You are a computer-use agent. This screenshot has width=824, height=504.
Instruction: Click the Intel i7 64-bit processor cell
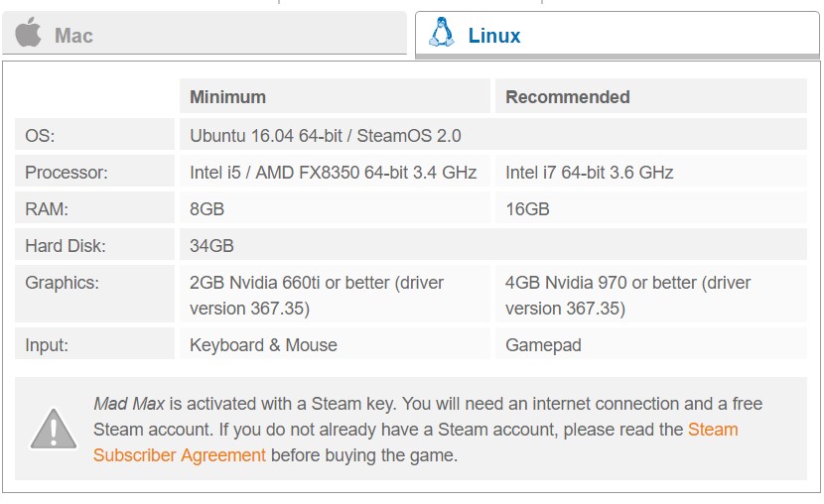(x=650, y=173)
